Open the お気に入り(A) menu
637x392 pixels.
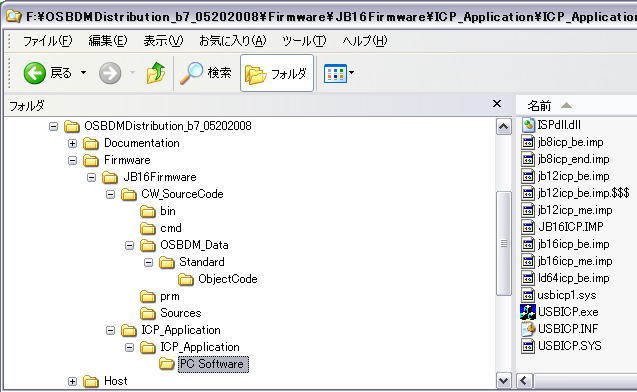pos(232,41)
